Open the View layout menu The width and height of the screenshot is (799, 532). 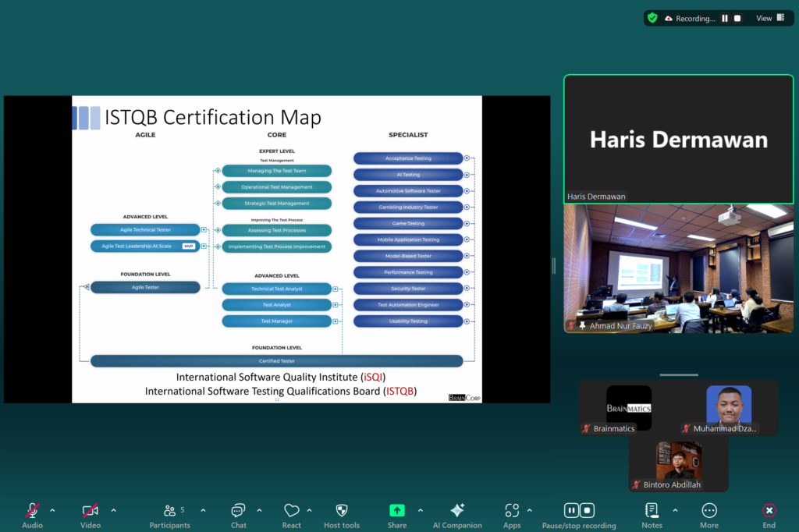pyautogui.click(x=770, y=18)
